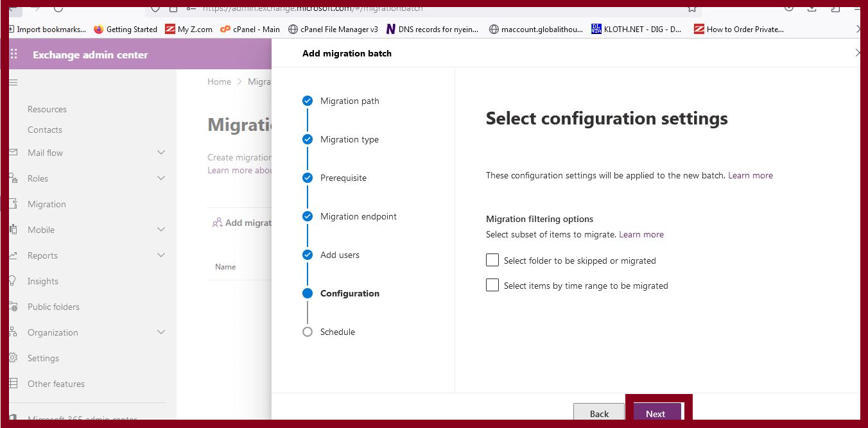Click the Prerequisite completed step circle

308,178
